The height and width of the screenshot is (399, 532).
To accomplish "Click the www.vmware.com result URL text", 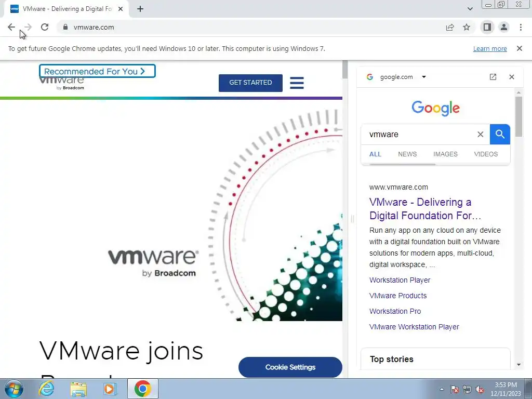I will (x=398, y=187).
